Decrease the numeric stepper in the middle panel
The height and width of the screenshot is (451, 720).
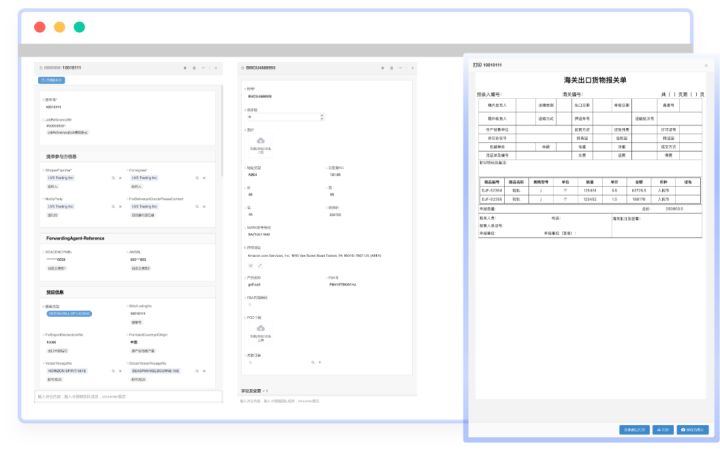click(x=322, y=119)
